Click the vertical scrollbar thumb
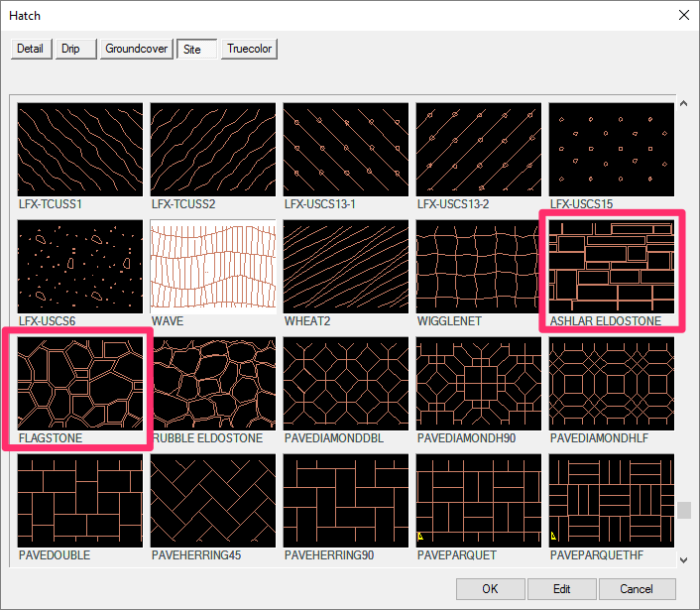 coord(684,510)
